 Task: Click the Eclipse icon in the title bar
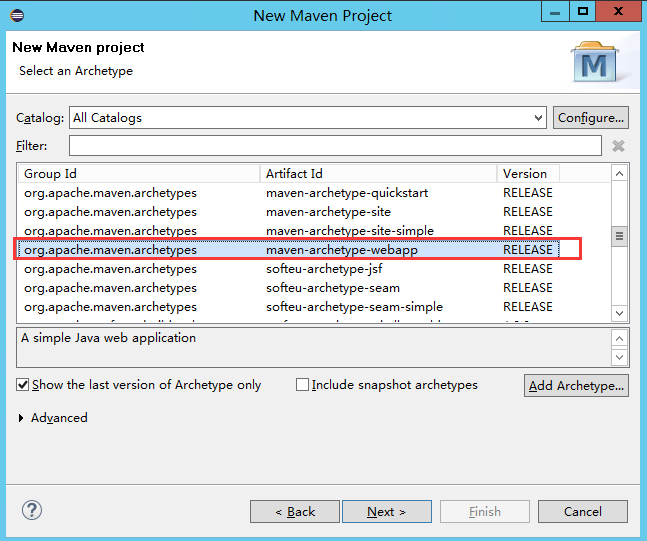(17, 16)
